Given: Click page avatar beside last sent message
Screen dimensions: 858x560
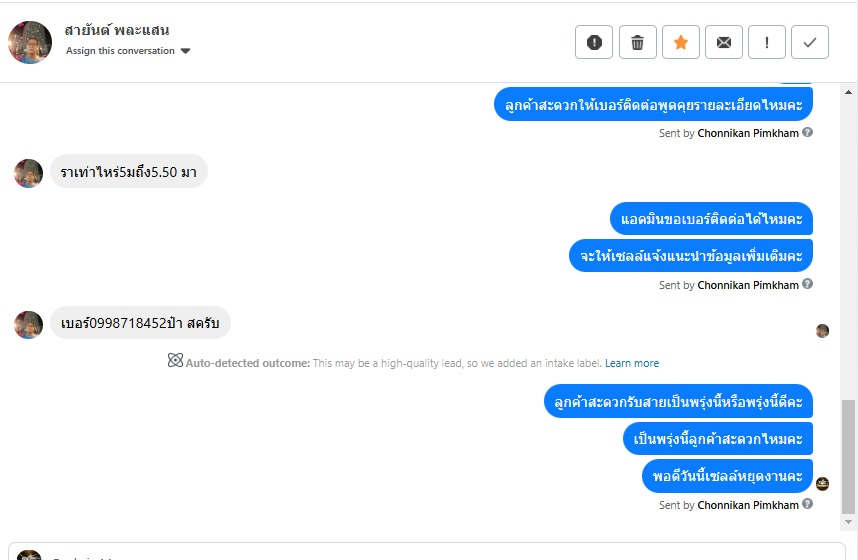Looking at the screenshot, I should [x=822, y=484].
